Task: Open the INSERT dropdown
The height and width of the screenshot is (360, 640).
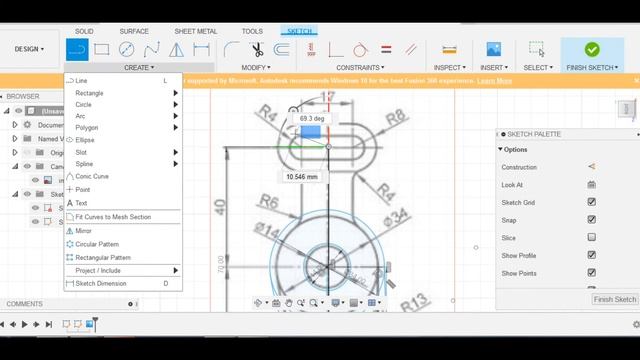Action: coord(494,67)
